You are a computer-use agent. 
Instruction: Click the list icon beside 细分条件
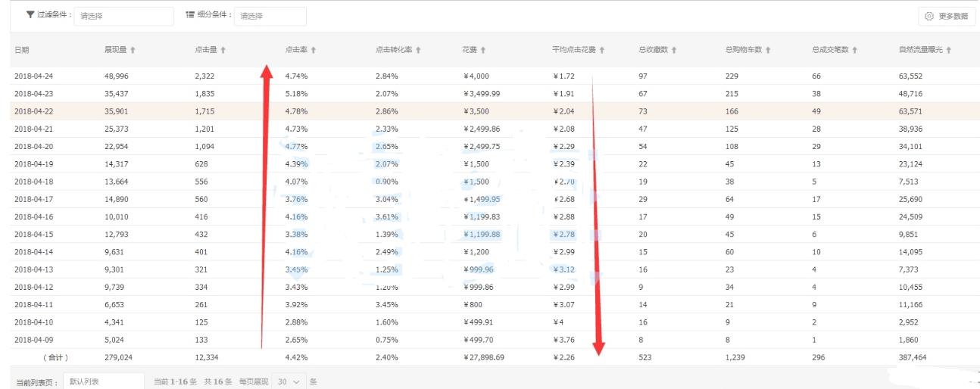pyautogui.click(x=190, y=15)
